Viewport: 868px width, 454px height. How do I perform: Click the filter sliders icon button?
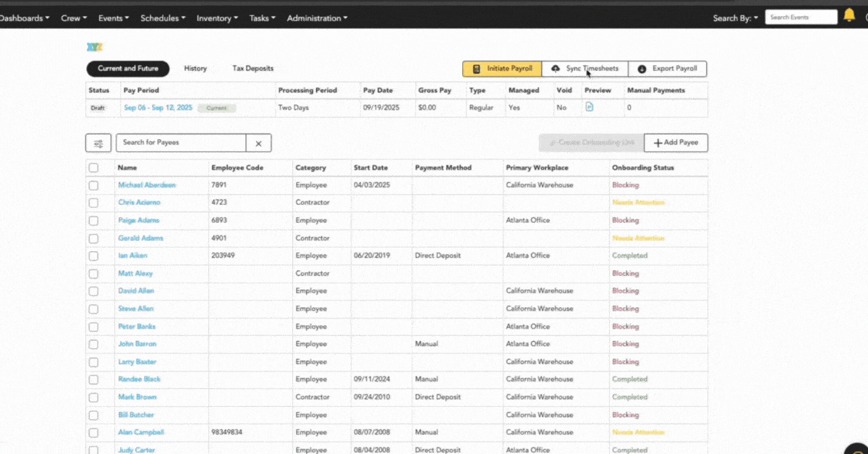[x=98, y=143]
